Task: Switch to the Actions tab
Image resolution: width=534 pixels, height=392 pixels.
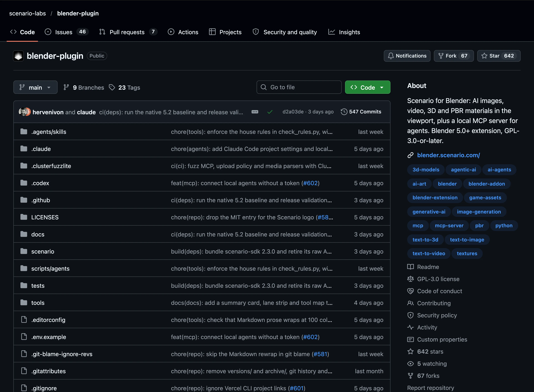Action: tap(183, 32)
